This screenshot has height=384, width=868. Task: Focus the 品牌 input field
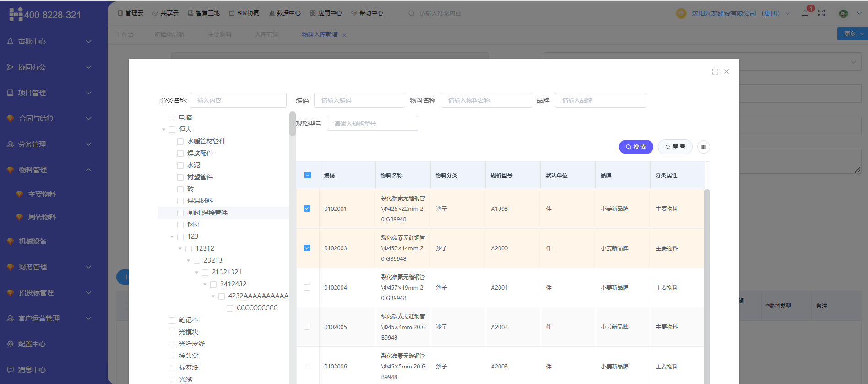point(600,100)
